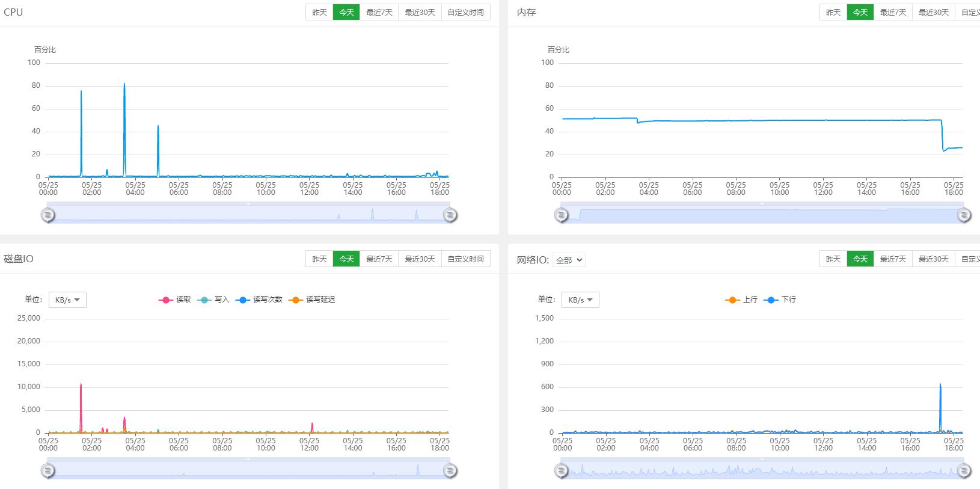Toggle 读写次数 series in disk legend
Image resolution: width=980 pixels, height=489 pixels.
(259, 300)
